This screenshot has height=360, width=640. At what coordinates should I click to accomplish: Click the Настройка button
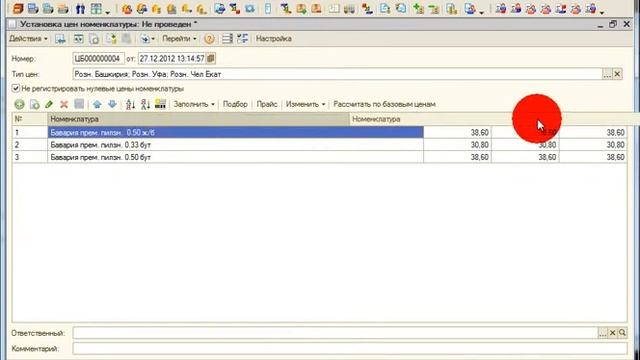(x=273, y=39)
